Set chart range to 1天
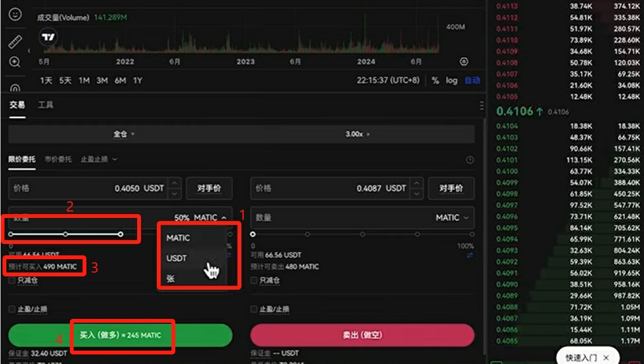Viewport: 644px width, 364px height. coord(46,81)
